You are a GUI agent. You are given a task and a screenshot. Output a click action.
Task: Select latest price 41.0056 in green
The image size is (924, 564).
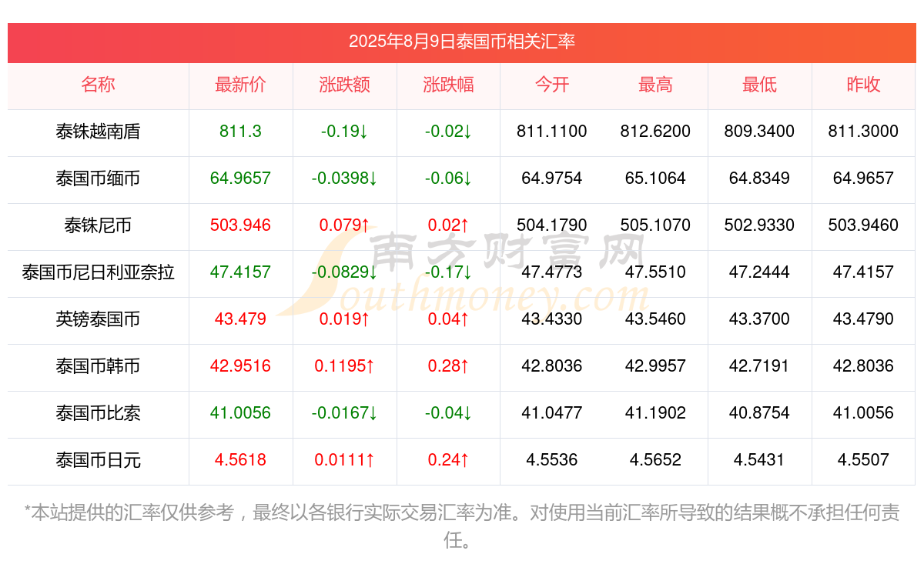(240, 413)
